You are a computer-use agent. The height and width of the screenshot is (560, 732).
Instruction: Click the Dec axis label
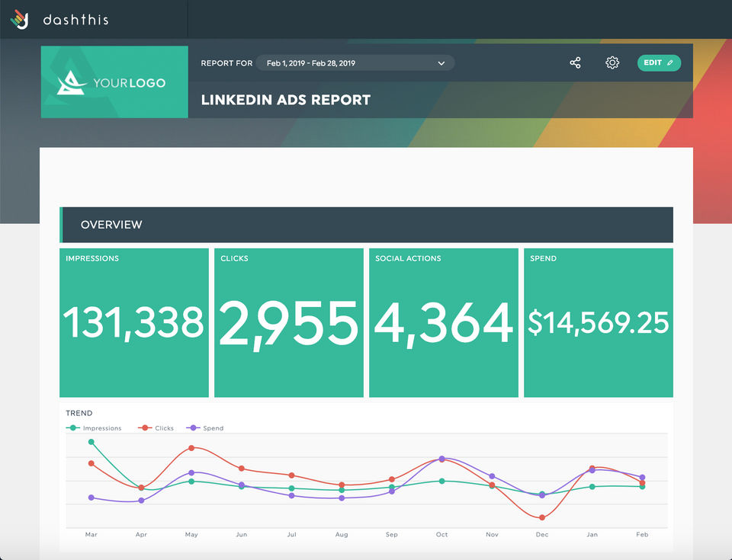[x=542, y=534]
